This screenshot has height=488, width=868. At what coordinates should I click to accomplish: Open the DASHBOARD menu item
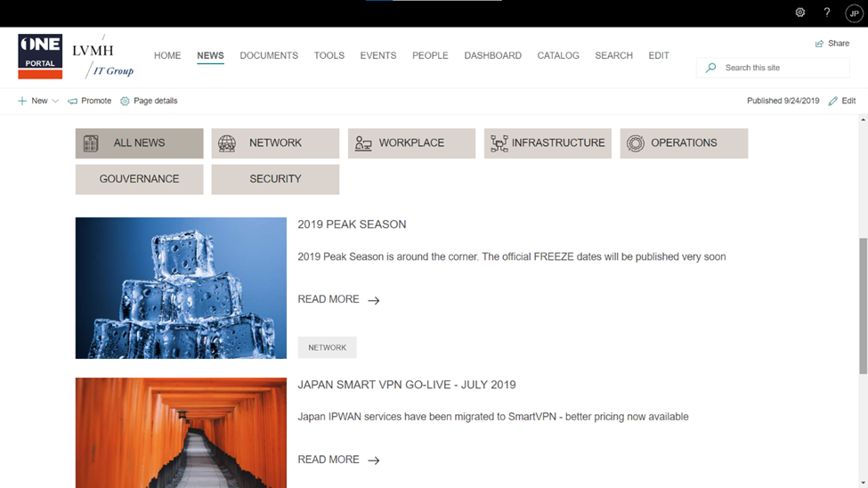(492, 55)
